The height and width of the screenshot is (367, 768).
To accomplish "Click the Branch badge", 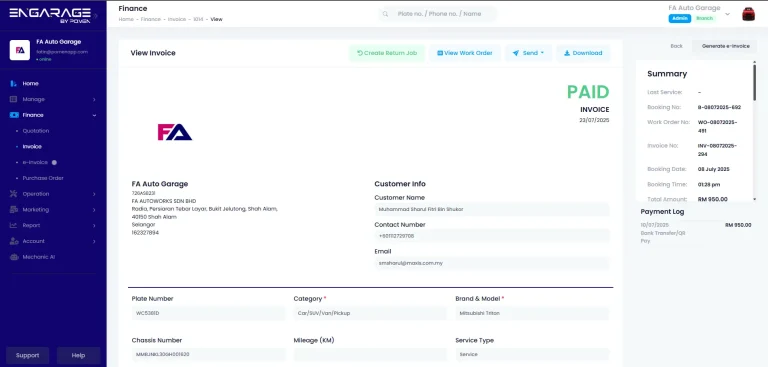I will pyautogui.click(x=704, y=19).
